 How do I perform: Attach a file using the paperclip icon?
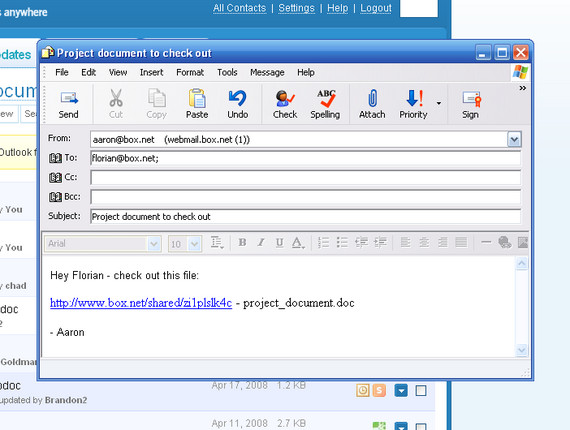point(372,104)
